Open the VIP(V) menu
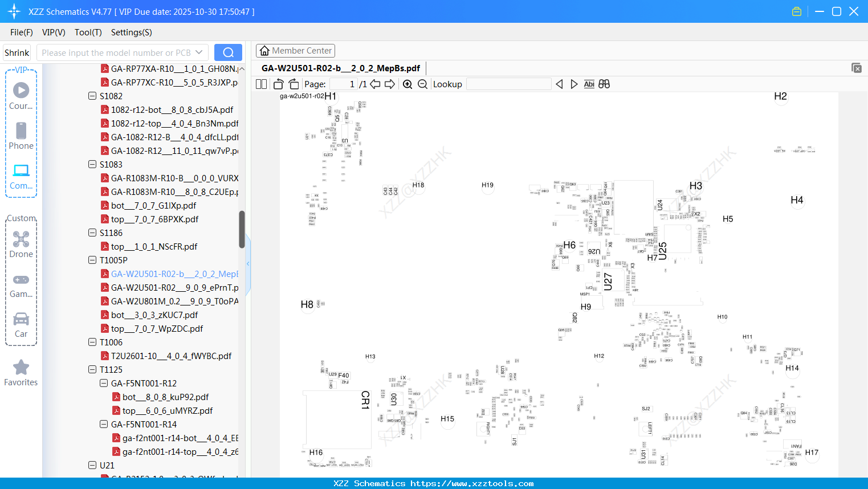This screenshot has height=489, width=868. pyautogui.click(x=54, y=32)
